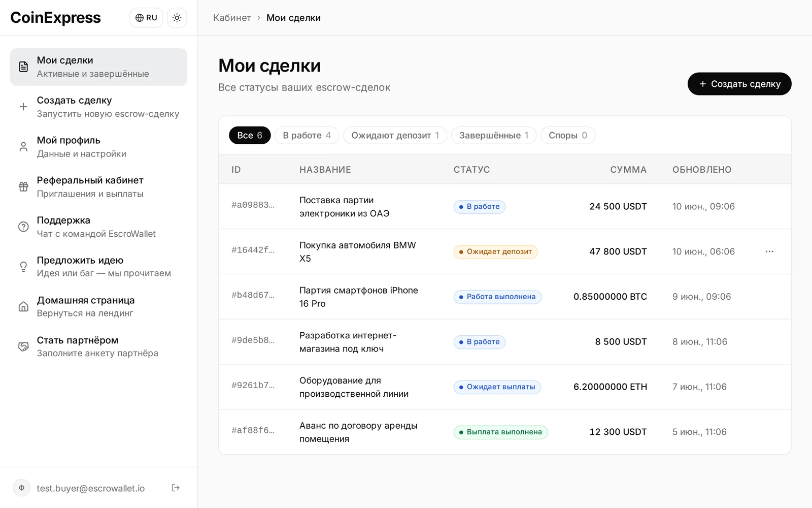Click the ОБНОВЛЕНО column header
Image resolution: width=812 pixels, height=508 pixels.
click(702, 170)
